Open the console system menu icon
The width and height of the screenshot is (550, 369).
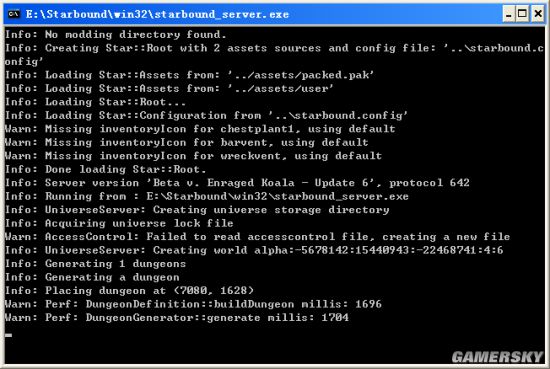pyautogui.click(x=14, y=14)
